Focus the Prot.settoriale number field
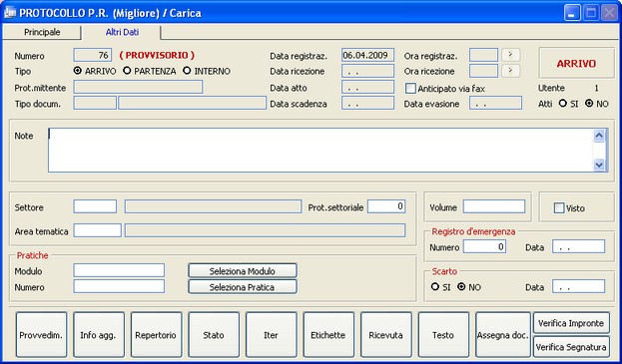The width and height of the screenshot is (622, 364). [386, 206]
